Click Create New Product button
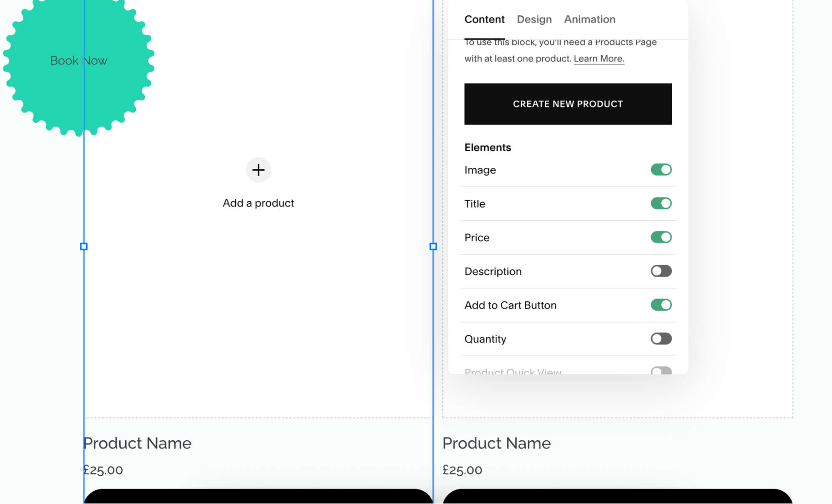 pos(568,104)
